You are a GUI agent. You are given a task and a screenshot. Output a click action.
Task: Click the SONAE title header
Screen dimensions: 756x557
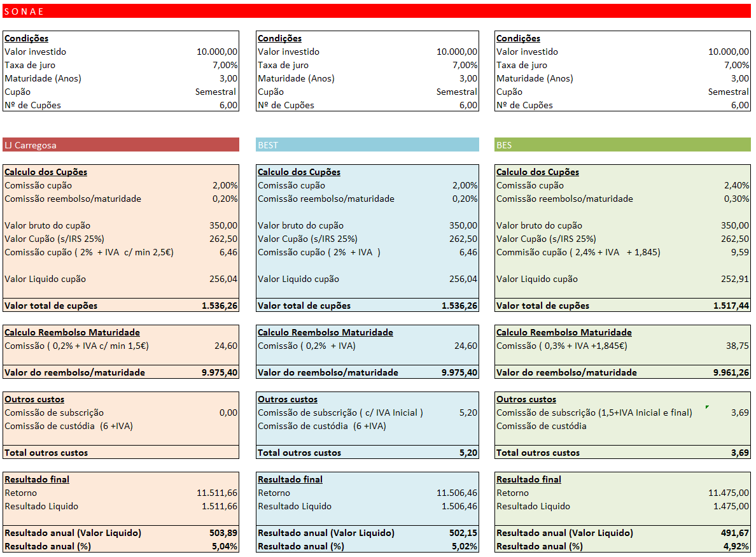point(377,11)
